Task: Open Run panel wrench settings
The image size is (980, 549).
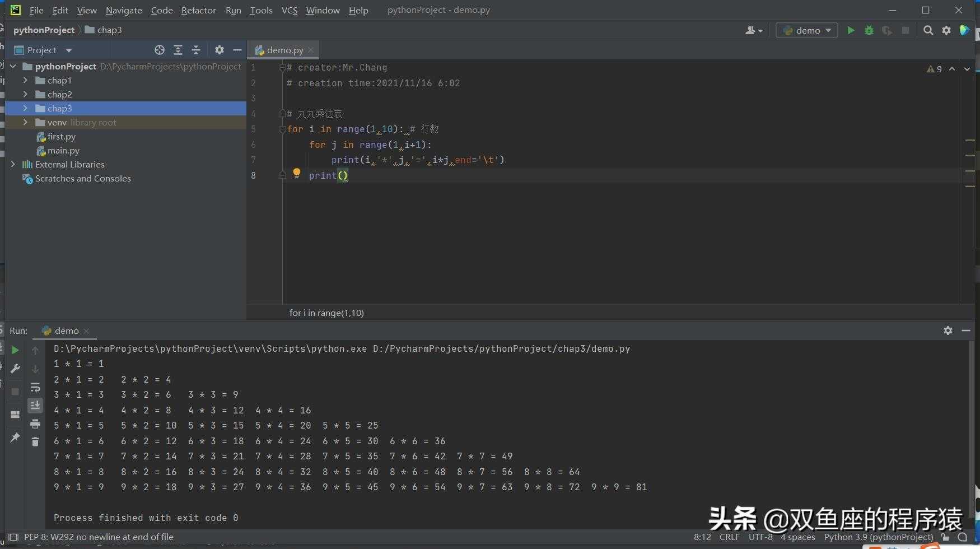Action: tap(15, 369)
